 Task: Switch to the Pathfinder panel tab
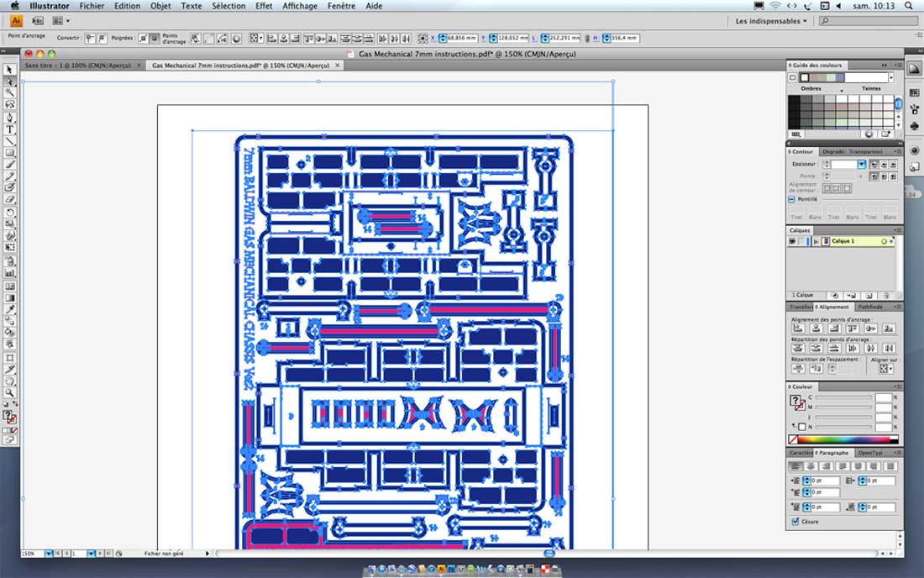click(x=870, y=307)
